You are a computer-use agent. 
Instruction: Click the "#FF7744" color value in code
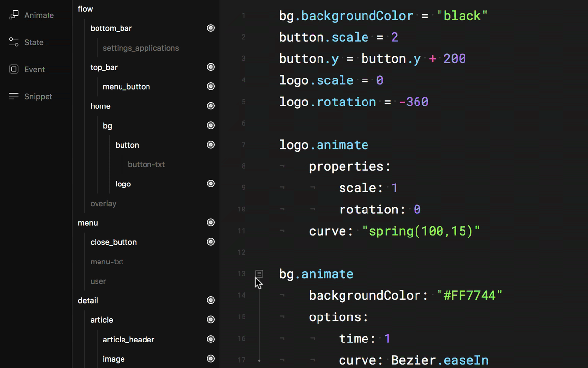[x=469, y=295]
